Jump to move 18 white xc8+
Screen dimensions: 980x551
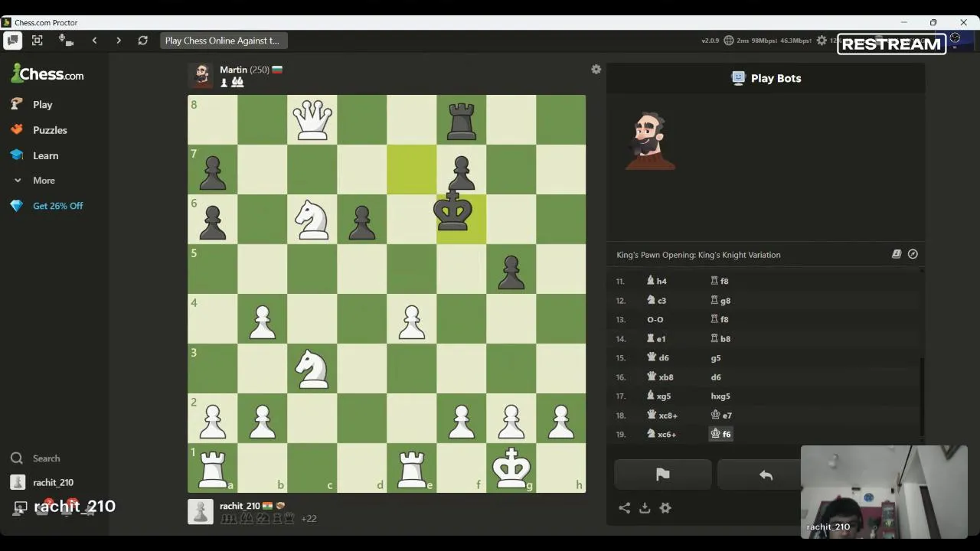tap(662, 415)
